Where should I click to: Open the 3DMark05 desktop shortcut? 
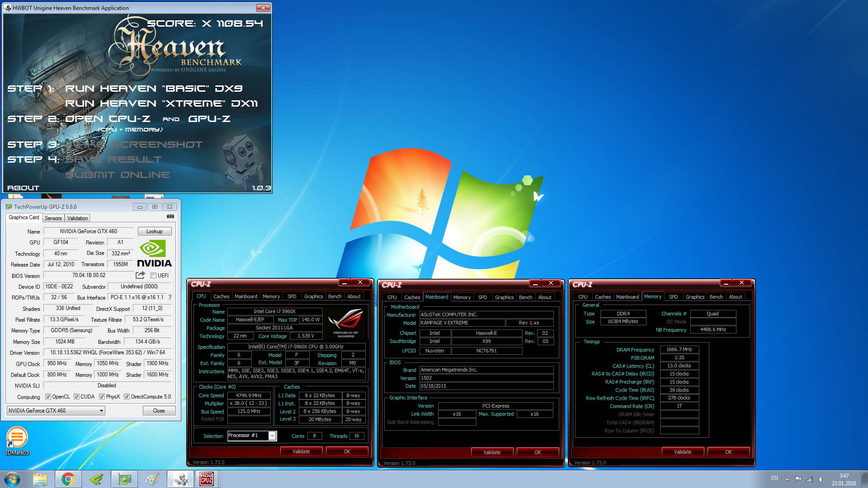pyautogui.click(x=17, y=441)
